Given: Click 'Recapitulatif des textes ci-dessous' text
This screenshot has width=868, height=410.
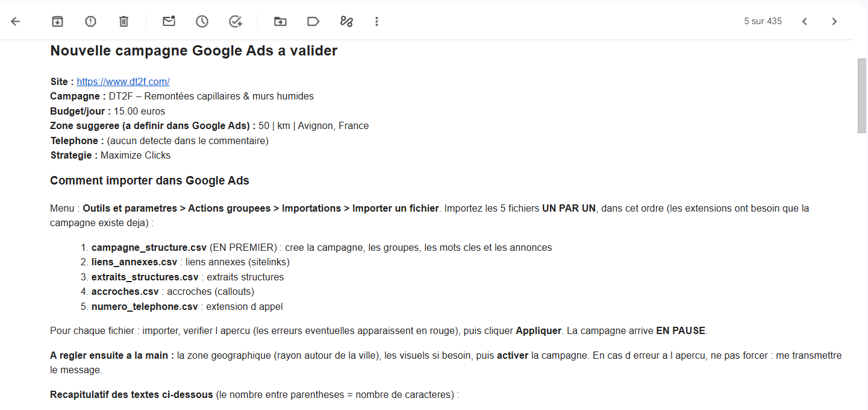Looking at the screenshot, I should 131,395.
